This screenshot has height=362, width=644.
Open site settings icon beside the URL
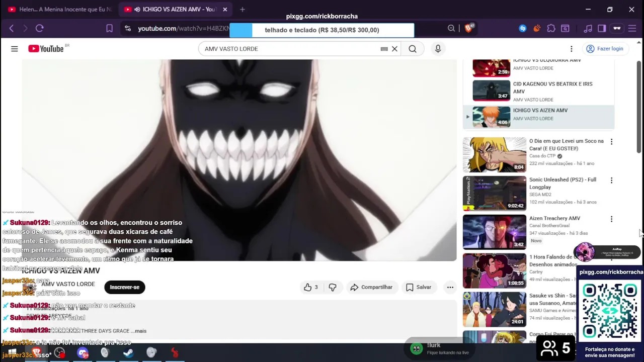[128, 29]
